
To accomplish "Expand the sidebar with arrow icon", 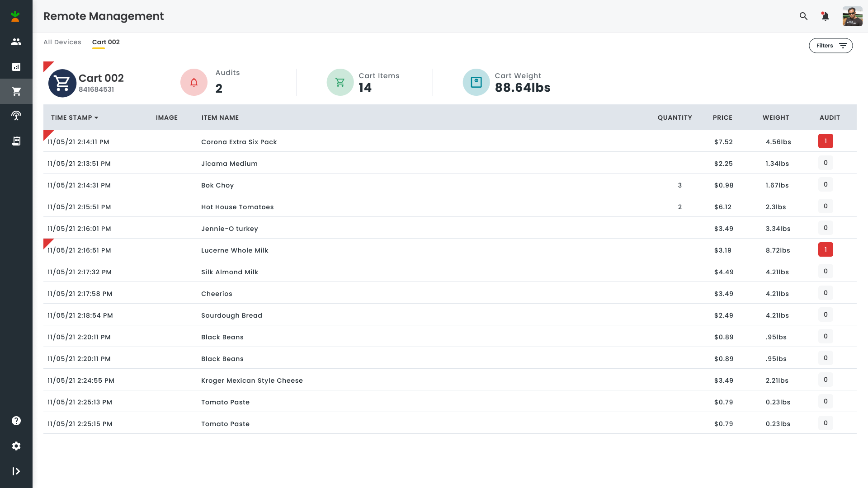I will (16, 471).
